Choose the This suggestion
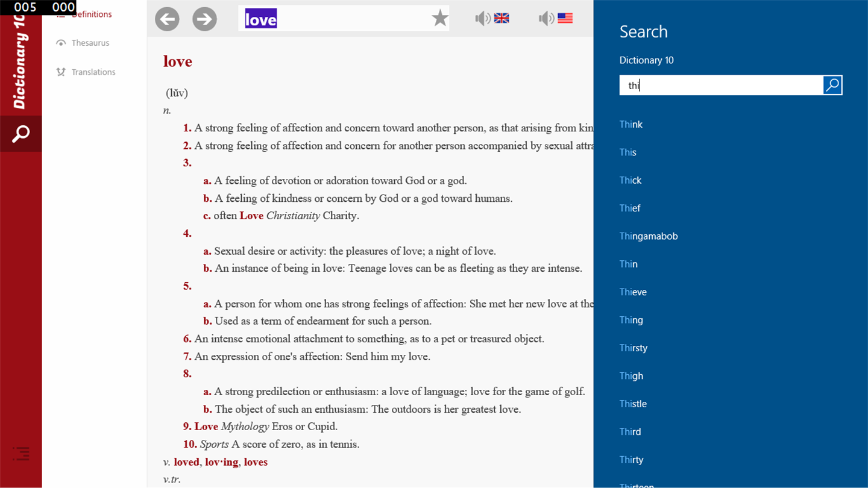 point(628,152)
